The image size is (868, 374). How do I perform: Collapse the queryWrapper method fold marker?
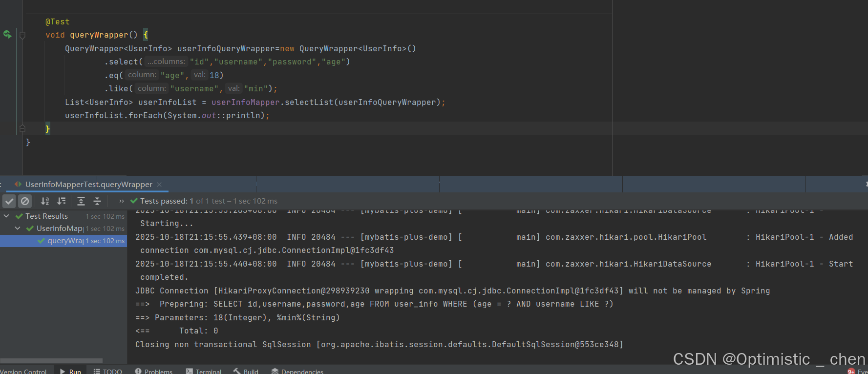[x=22, y=35]
